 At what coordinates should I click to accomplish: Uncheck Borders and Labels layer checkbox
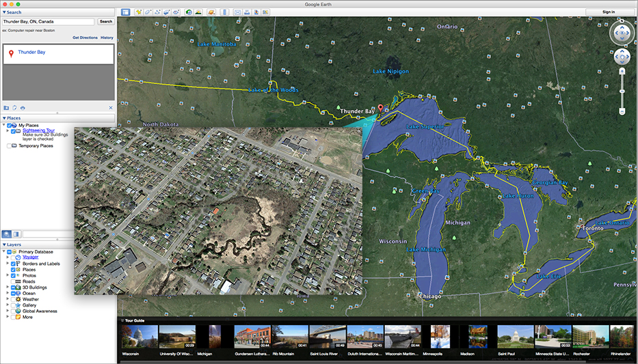(x=13, y=264)
